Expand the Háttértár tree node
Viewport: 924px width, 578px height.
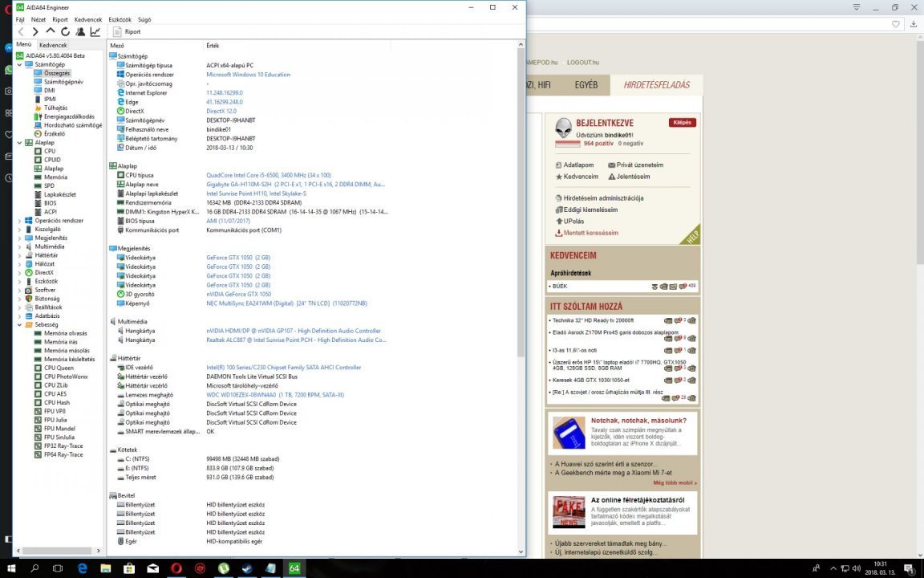coord(19,255)
